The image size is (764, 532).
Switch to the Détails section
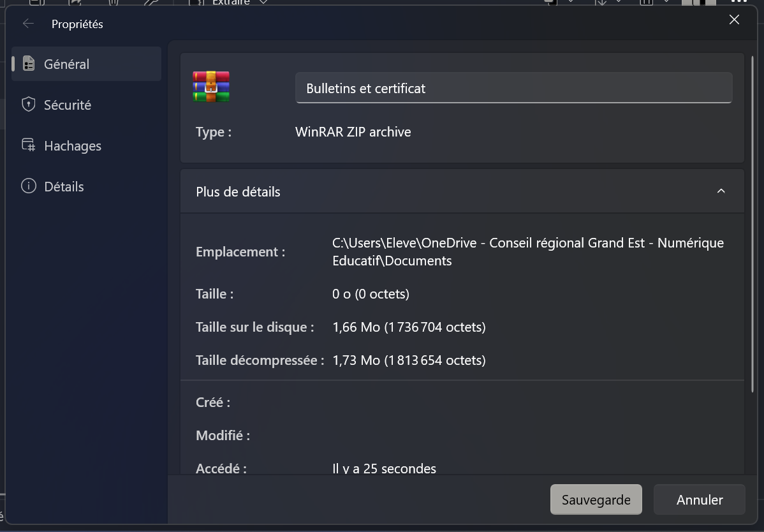click(64, 186)
